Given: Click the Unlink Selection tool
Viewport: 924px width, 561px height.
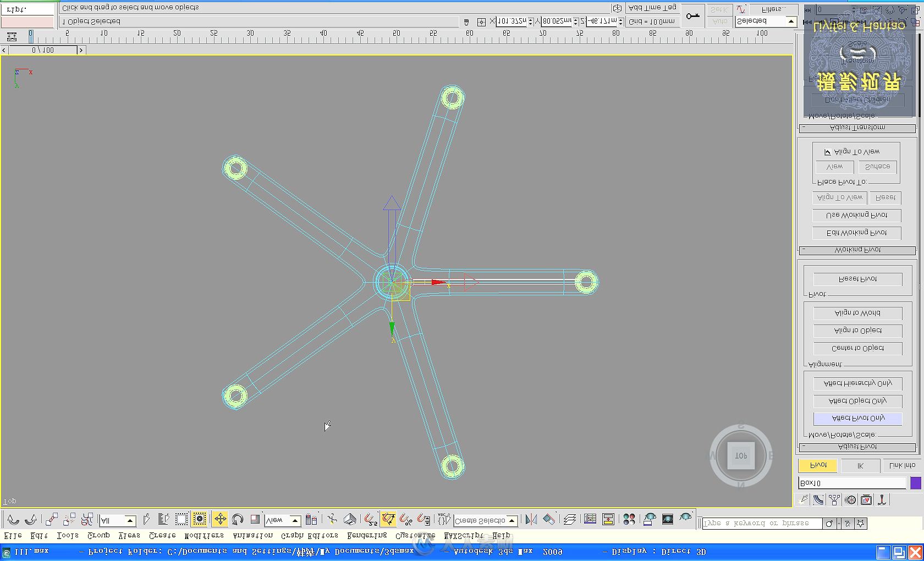Looking at the screenshot, I should [x=69, y=520].
